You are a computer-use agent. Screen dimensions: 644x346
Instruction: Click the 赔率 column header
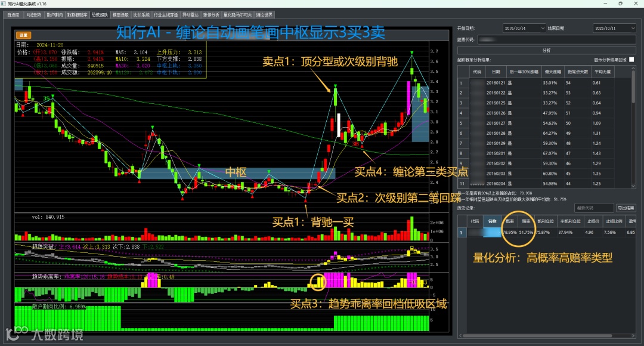coord(526,221)
